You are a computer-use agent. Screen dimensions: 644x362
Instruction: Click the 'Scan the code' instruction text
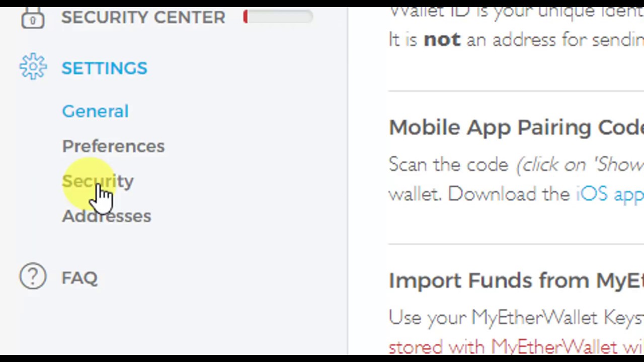coord(448,164)
